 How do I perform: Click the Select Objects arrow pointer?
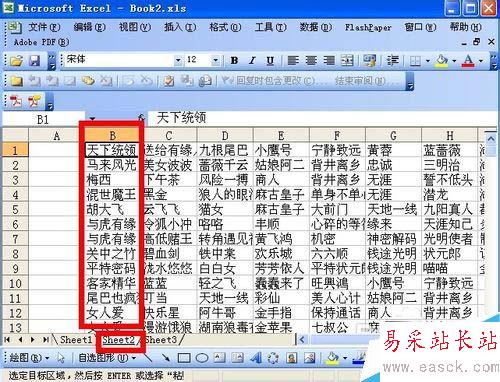pos(61,358)
